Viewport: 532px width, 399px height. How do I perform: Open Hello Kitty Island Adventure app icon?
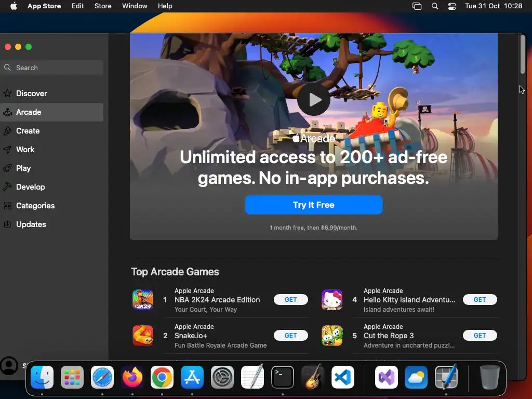(332, 300)
